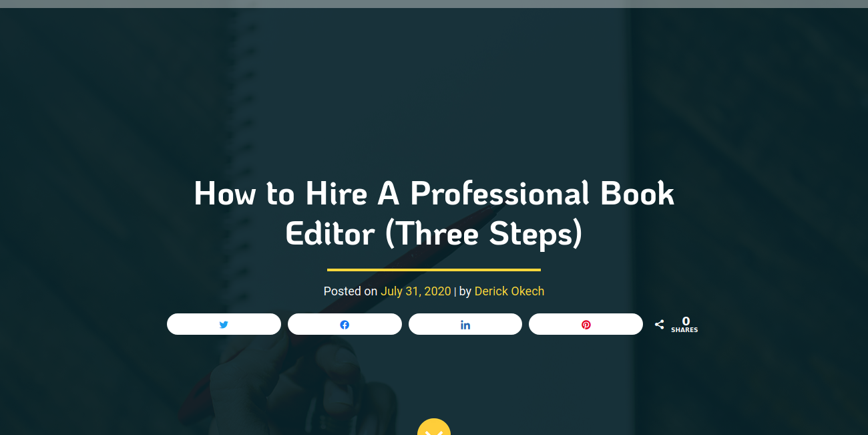Image resolution: width=868 pixels, height=435 pixels.
Task: Click the word "by" before the author name
Action: [x=465, y=291]
